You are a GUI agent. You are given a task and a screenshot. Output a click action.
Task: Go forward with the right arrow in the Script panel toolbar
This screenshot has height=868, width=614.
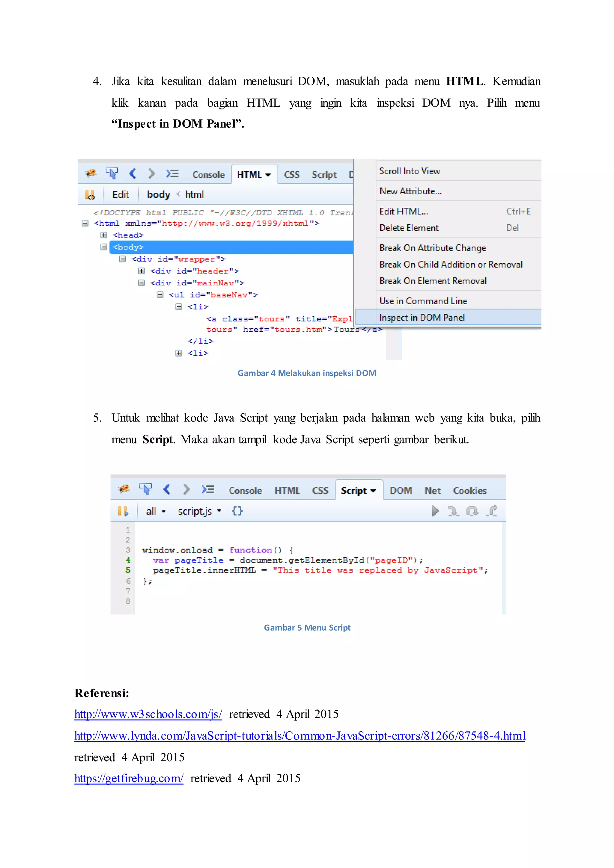click(x=186, y=489)
